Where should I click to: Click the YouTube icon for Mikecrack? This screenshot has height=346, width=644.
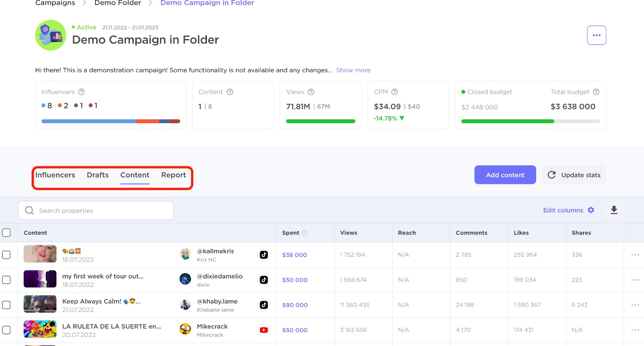(x=264, y=330)
